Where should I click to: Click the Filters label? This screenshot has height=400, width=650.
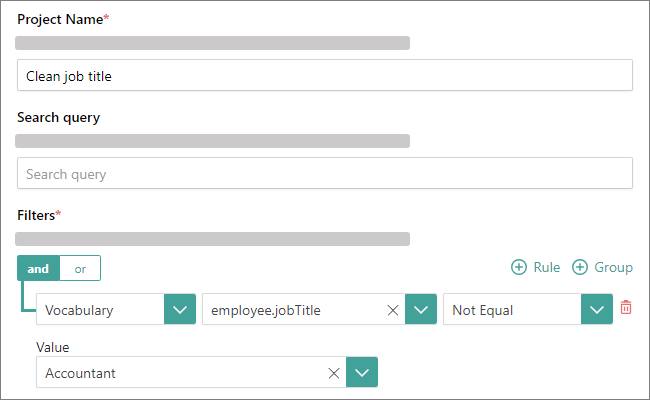(36, 215)
